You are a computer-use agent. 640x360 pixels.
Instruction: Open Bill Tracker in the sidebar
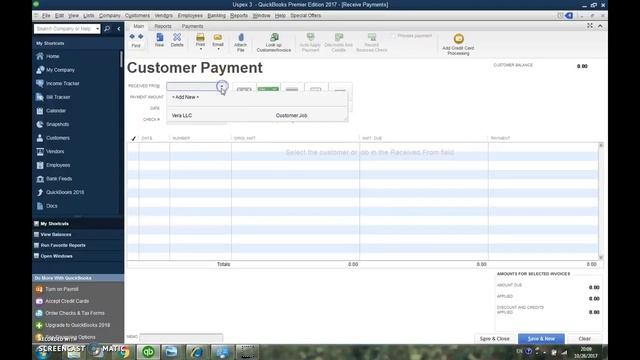[58, 97]
